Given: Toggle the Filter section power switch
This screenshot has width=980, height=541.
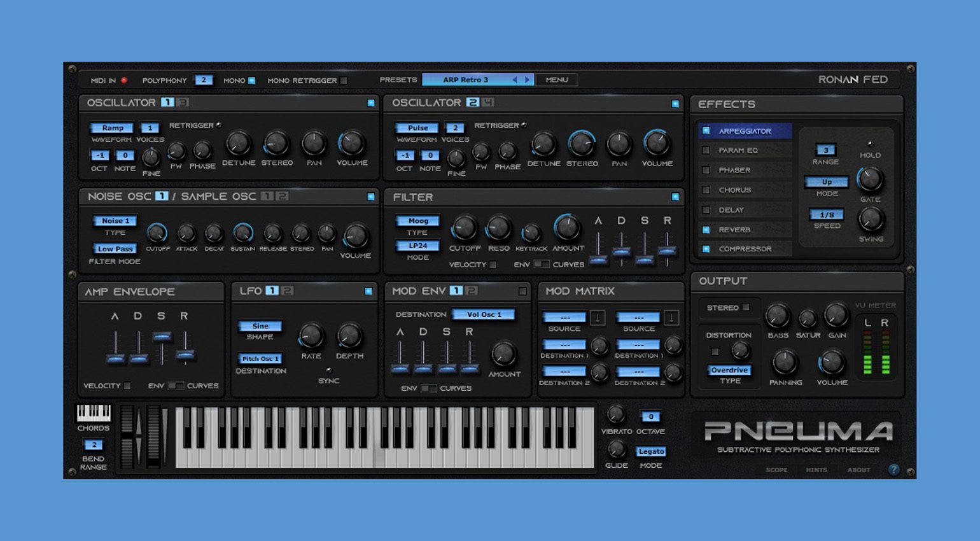Looking at the screenshot, I should [x=675, y=197].
